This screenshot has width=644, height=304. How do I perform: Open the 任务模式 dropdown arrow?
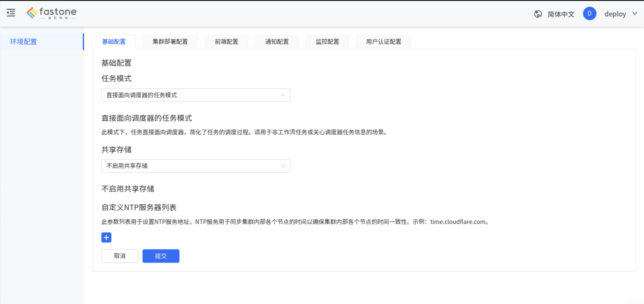click(283, 95)
